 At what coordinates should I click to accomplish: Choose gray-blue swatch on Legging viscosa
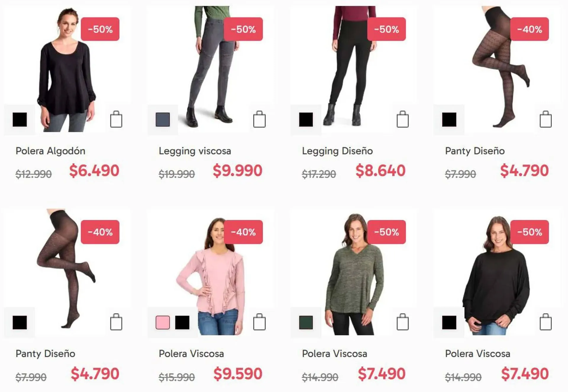pos(163,119)
